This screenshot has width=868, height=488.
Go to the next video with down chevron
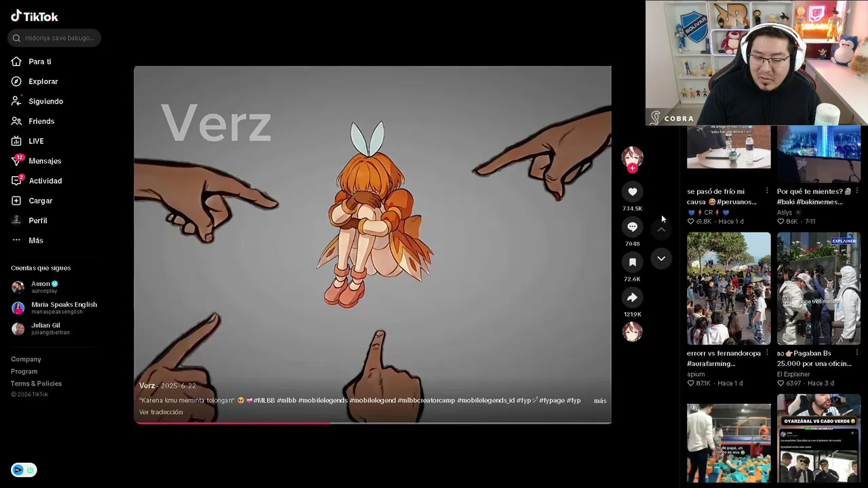(x=661, y=258)
